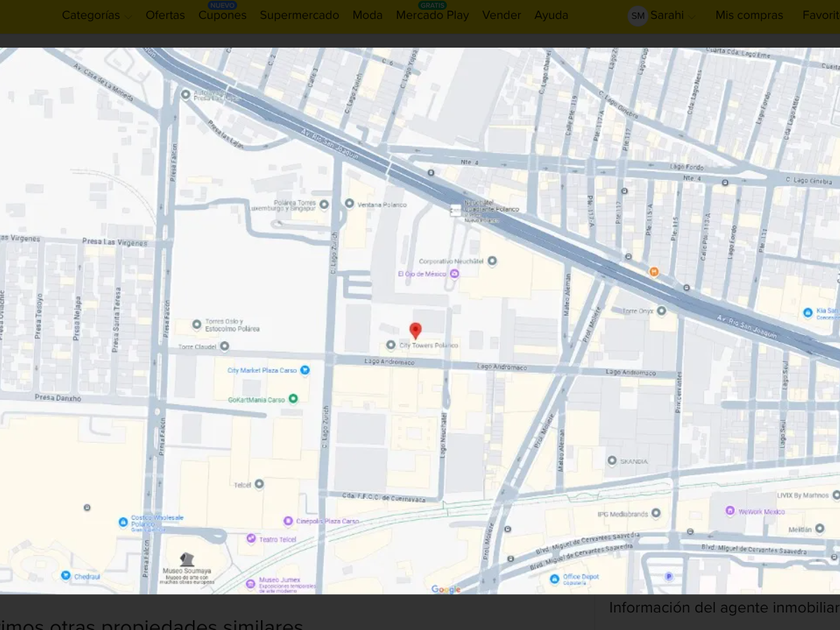Click the Costco Wholesale shopping icon
840x630 pixels.
(123, 522)
